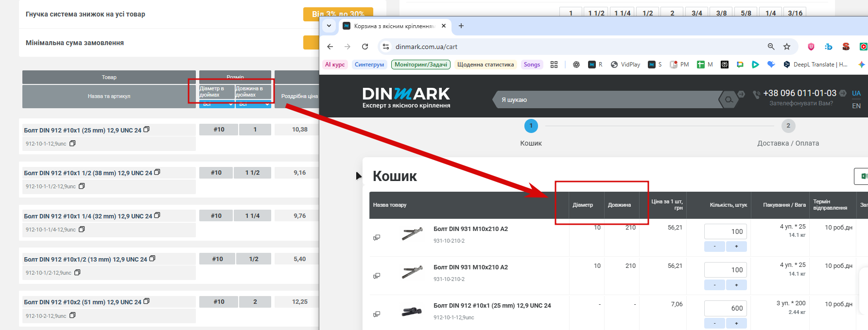Click Від 3% до 30% orange button
This screenshot has width=868, height=330.
(x=338, y=14)
